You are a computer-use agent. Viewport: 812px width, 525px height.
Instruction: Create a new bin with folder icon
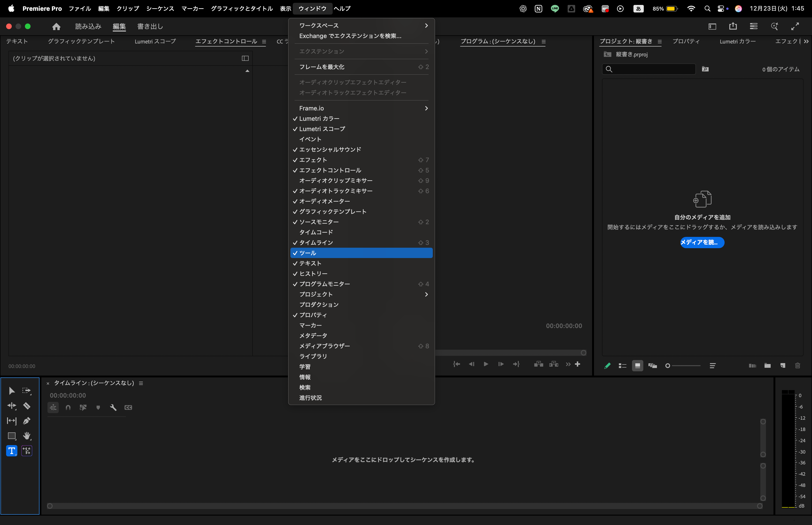coord(767,365)
